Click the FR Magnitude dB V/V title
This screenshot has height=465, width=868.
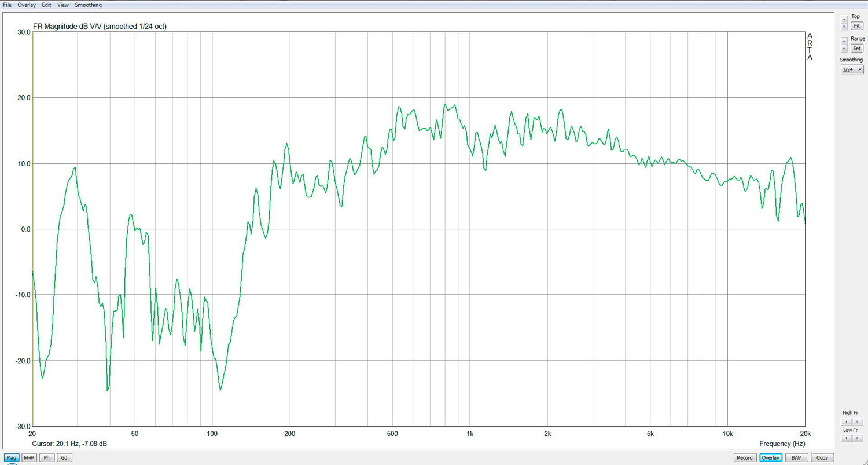pos(100,26)
